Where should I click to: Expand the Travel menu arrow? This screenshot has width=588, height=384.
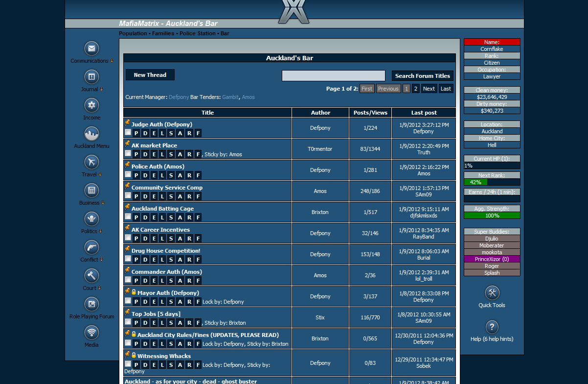(x=100, y=174)
